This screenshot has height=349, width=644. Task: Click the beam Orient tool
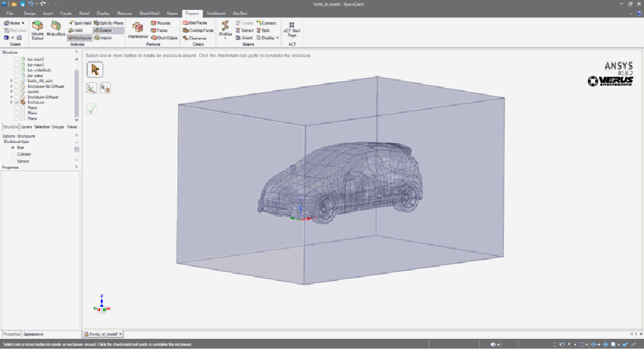pyautogui.click(x=245, y=38)
